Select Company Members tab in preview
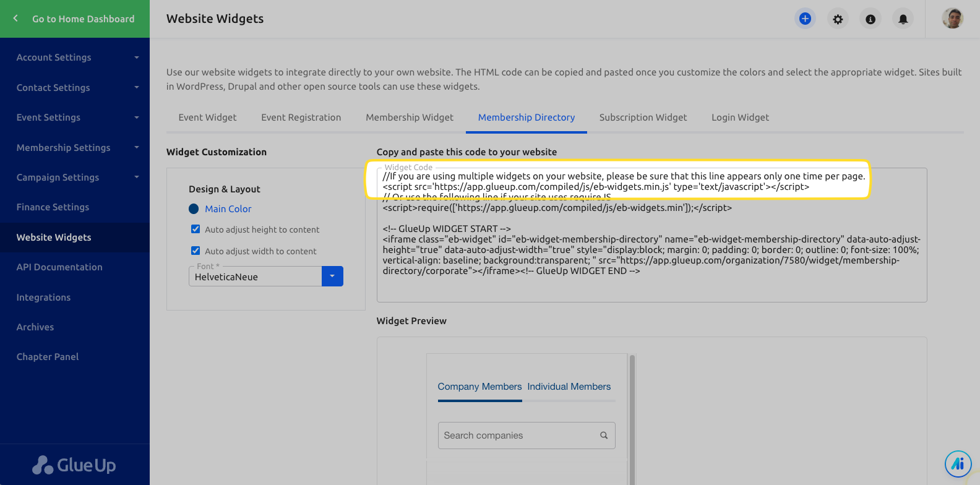This screenshot has width=980, height=485. 480,387
